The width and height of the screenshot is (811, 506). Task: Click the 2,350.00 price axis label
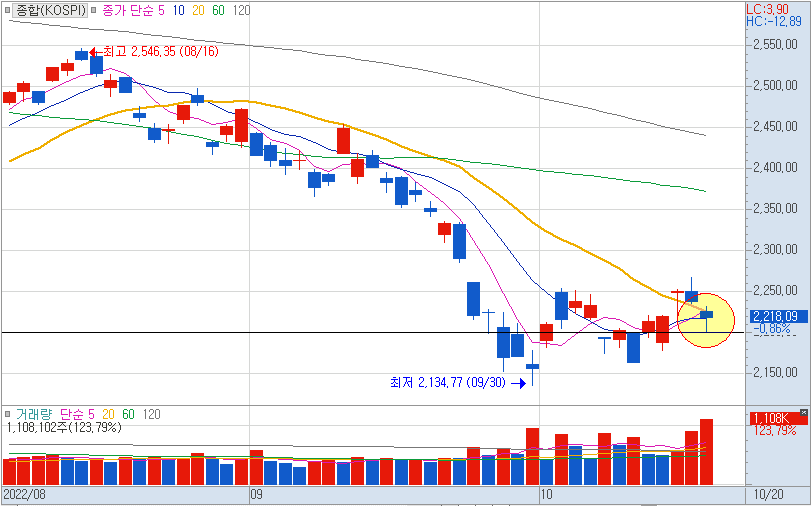click(776, 209)
